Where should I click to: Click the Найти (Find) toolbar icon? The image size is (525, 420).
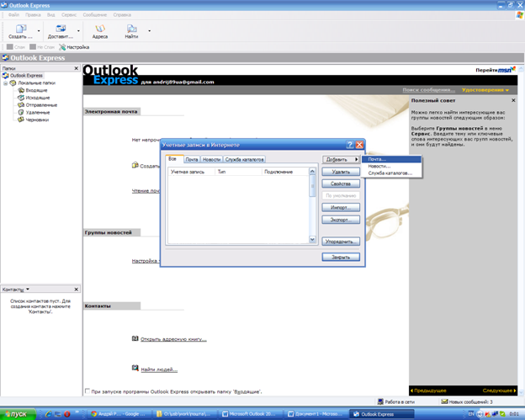click(131, 29)
